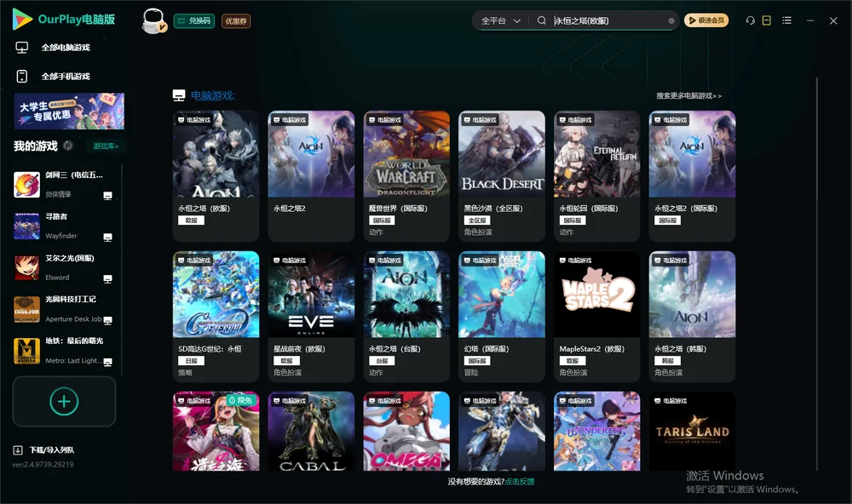The height and width of the screenshot is (504, 852).
Task: Open the Taris Land game thumbnail
Action: [692, 432]
